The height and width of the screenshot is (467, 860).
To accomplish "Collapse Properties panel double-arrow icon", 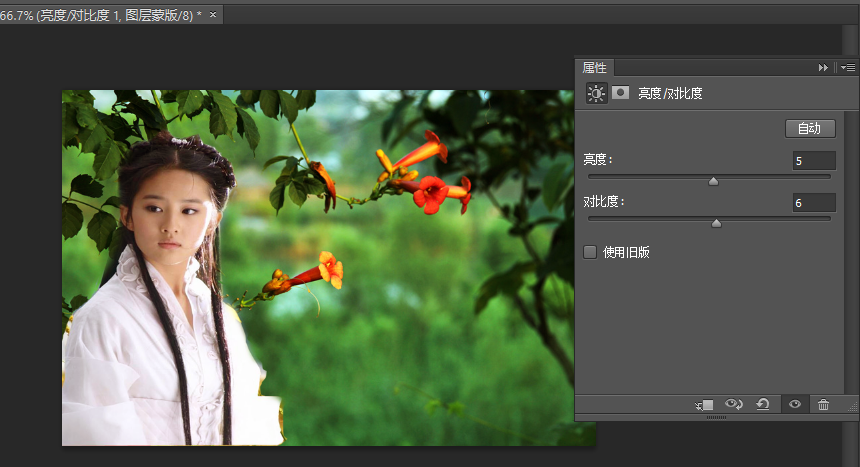I will [823, 67].
